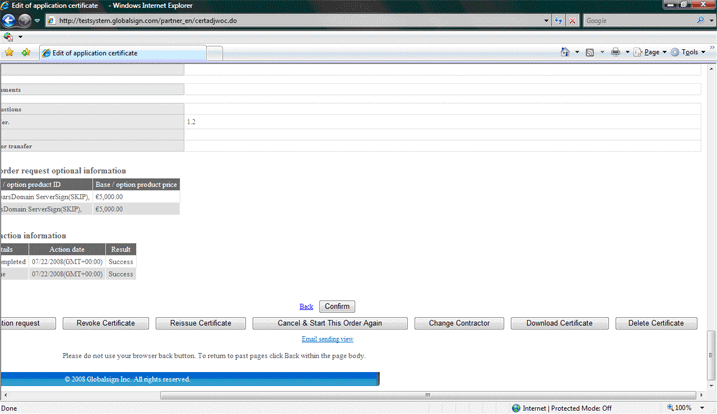
Task: Open a new blank tab
Action: click(214, 54)
